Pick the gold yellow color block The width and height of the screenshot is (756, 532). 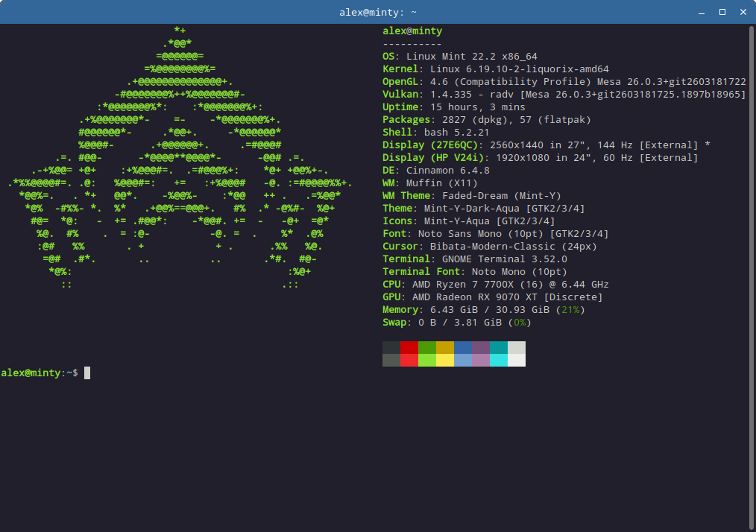pyautogui.click(x=444, y=347)
